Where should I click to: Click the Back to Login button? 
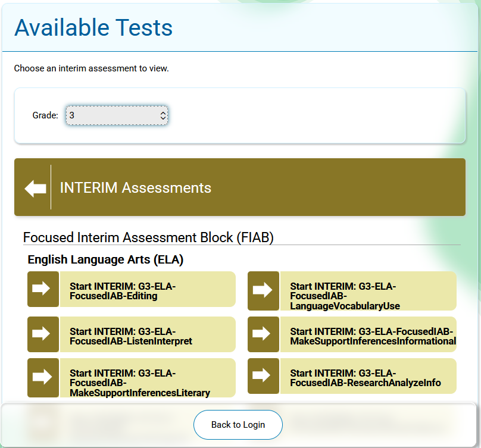click(x=238, y=425)
